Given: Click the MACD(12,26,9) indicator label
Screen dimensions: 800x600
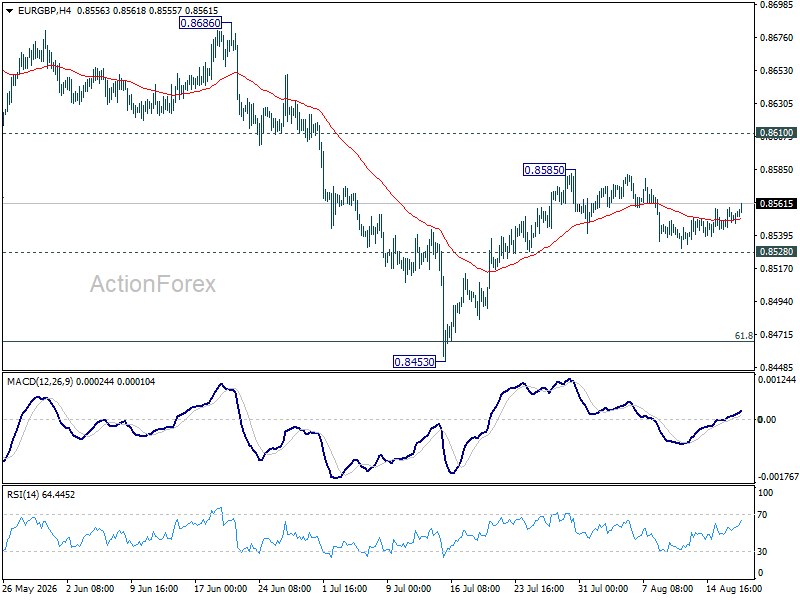Looking at the screenshot, I should 40,382.
